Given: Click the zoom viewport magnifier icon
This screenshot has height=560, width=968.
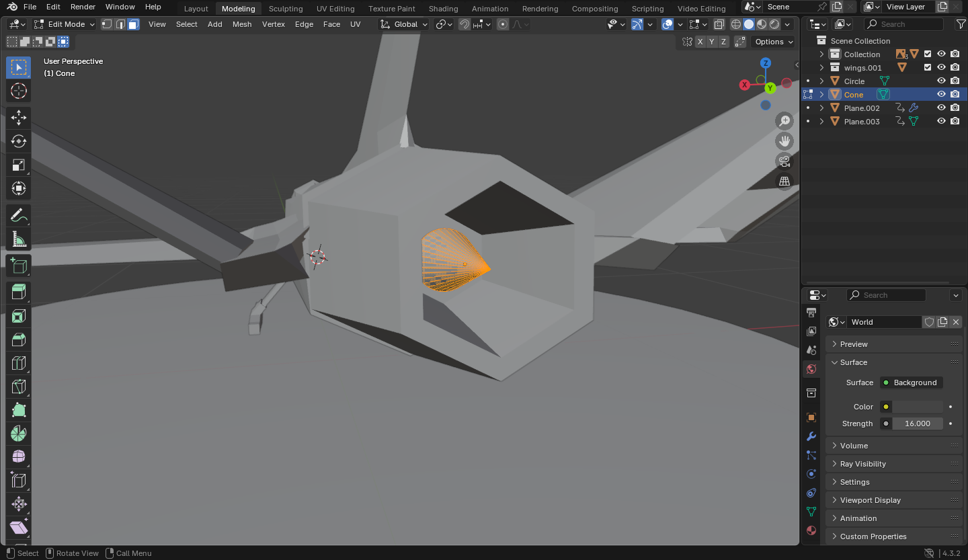Looking at the screenshot, I should tap(784, 121).
